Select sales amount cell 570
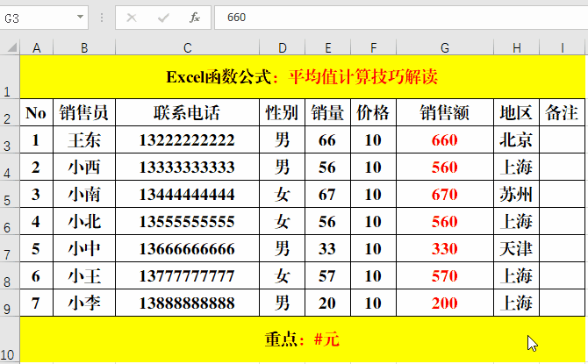 pos(445,275)
